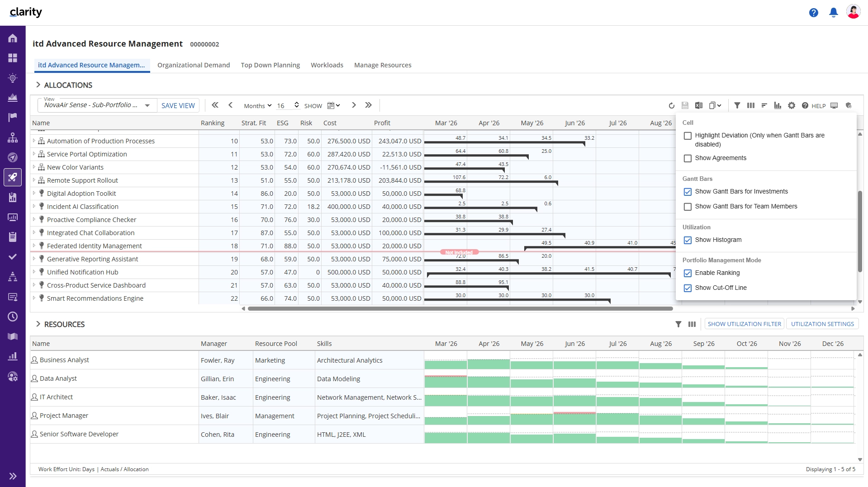This screenshot has width=868, height=487.
Task: Click the allocations horizontal scrollbar
Action: click(x=460, y=309)
